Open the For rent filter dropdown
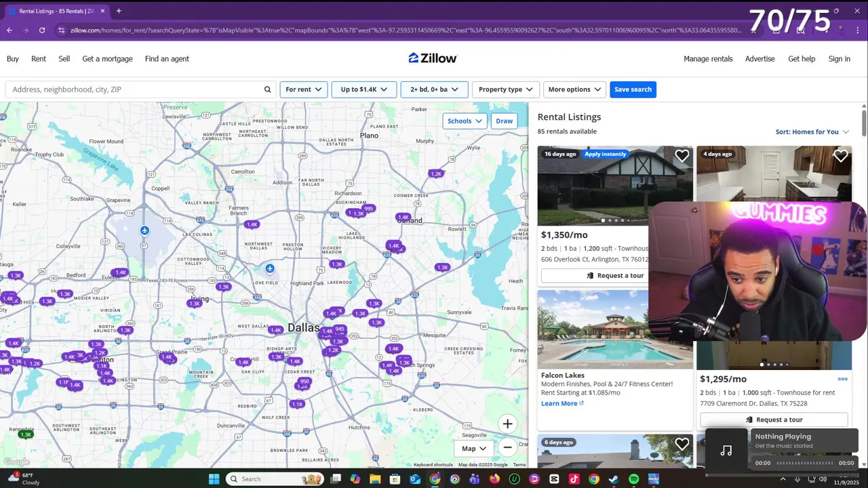Image resolution: width=868 pixels, height=488 pixels. point(303,89)
